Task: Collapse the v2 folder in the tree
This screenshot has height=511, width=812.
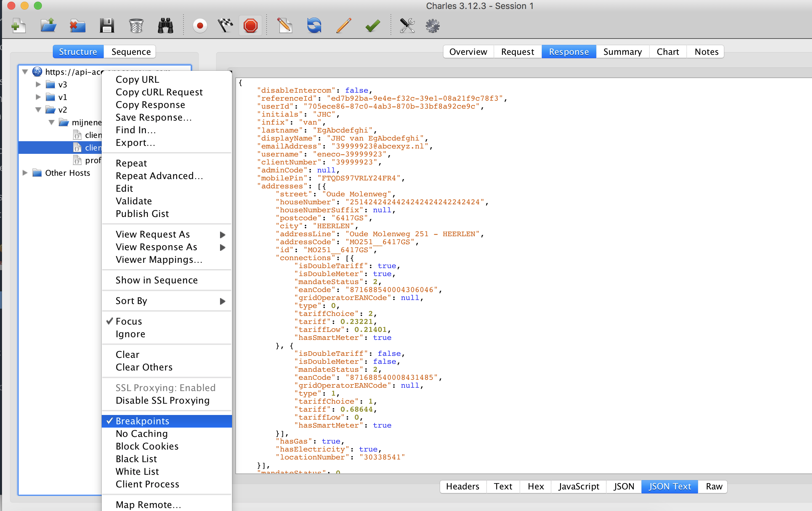Action: pos(38,109)
